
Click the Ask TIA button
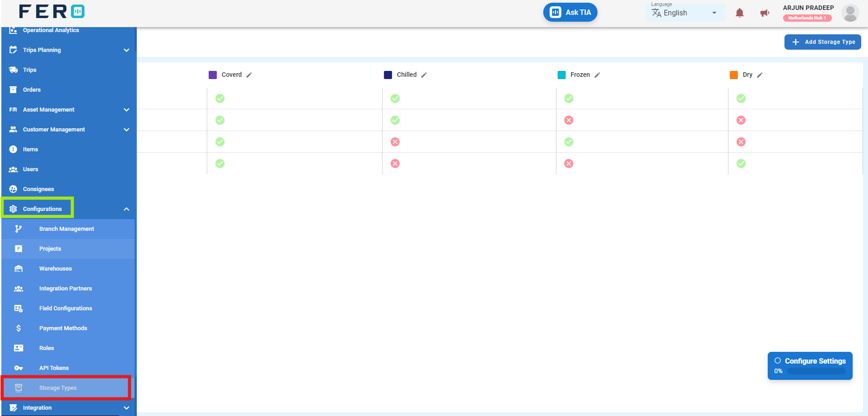(x=570, y=12)
